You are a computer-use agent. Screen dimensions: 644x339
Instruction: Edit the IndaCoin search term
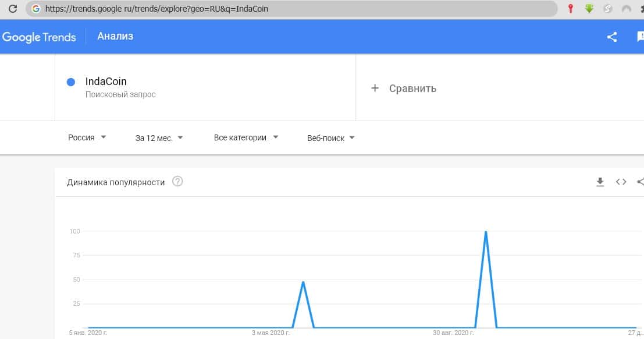[106, 81]
